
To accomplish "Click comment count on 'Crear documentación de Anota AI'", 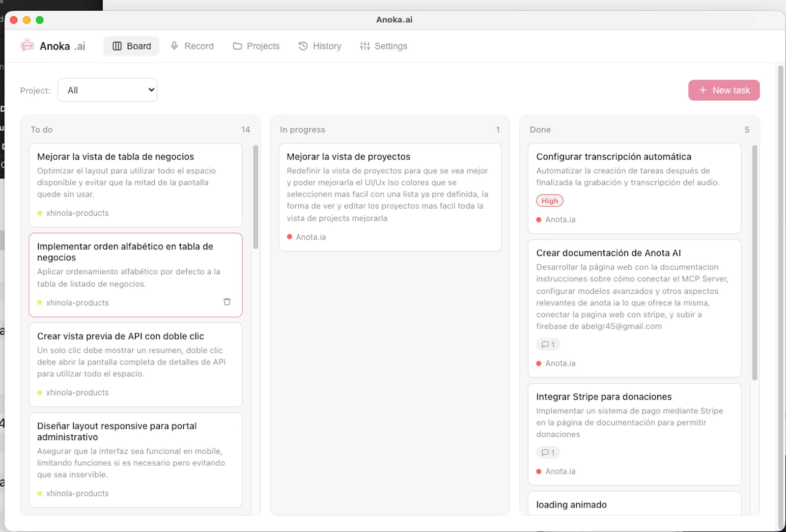I will point(548,344).
